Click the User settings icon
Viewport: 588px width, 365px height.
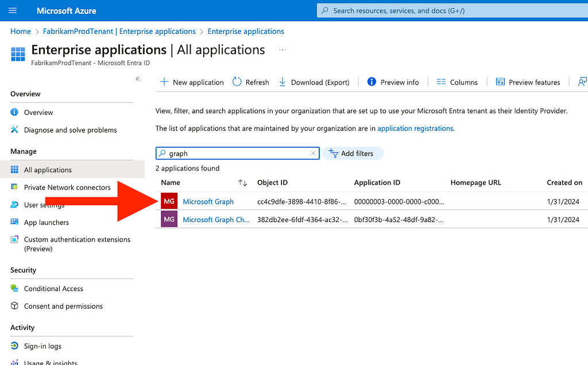click(x=14, y=205)
